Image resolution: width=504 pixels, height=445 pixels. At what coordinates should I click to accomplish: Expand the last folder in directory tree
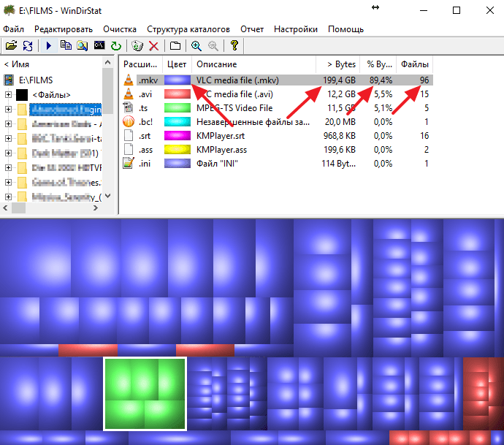(8, 197)
